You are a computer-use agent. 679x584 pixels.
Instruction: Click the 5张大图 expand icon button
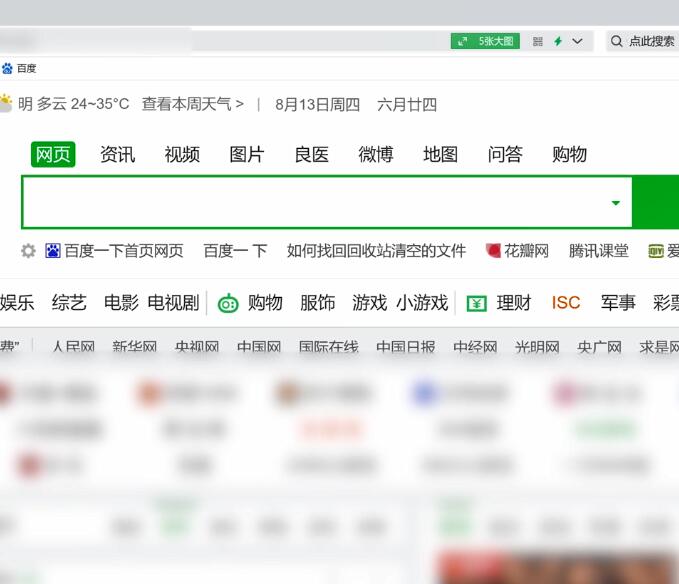point(485,41)
